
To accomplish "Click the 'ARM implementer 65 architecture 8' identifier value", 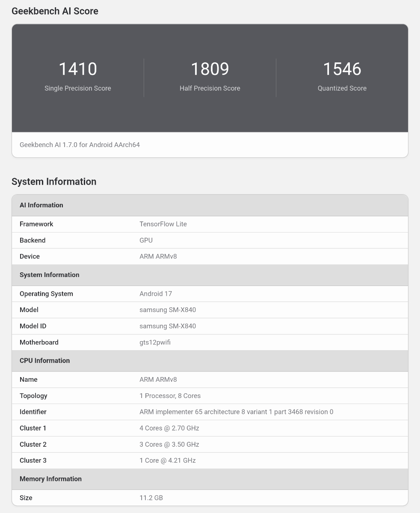I will click(237, 412).
